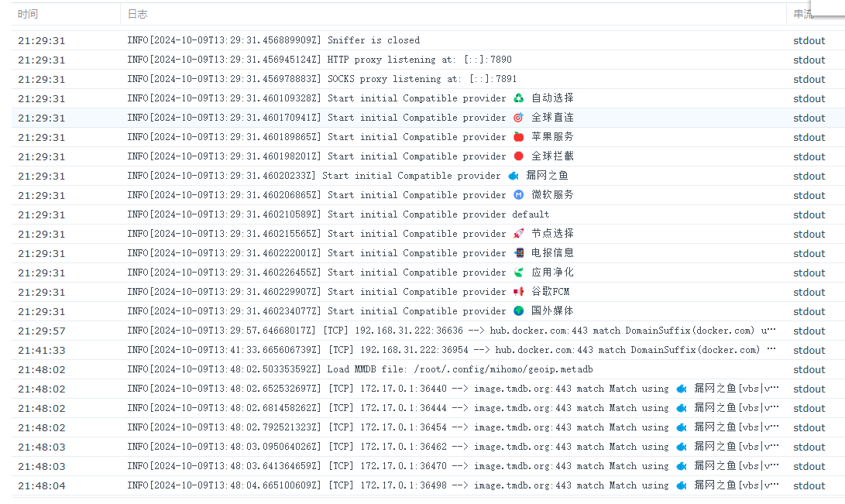Click the red apple icon beside 苹果服务
The image size is (845, 504).
pyautogui.click(x=519, y=137)
